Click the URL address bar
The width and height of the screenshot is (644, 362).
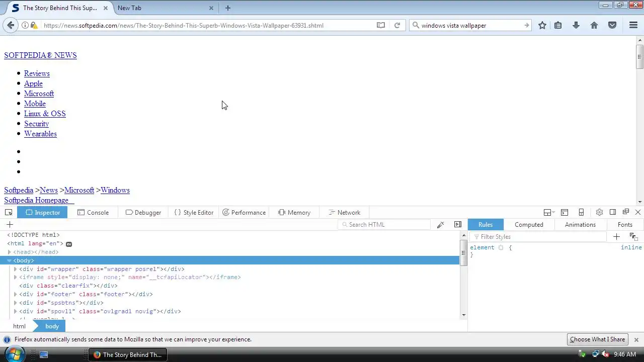coord(206,25)
